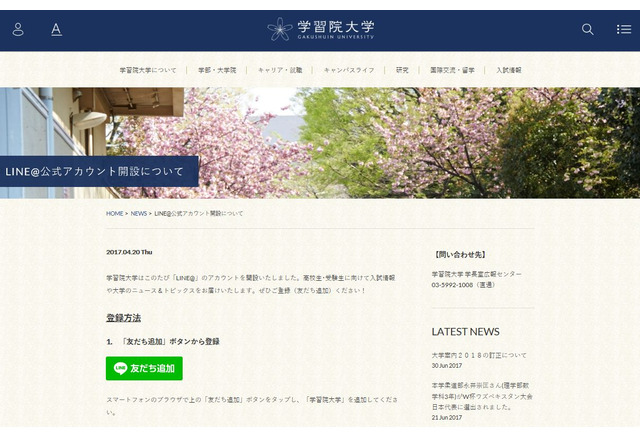
Task: Click 「友だち追加」ボタンから登録 step text
Action: [x=170, y=342]
